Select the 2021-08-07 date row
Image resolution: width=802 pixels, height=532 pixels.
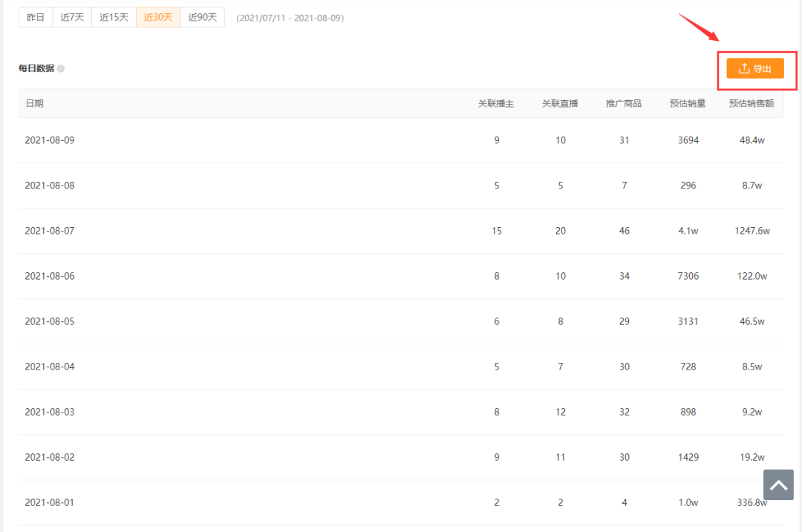tap(50, 231)
